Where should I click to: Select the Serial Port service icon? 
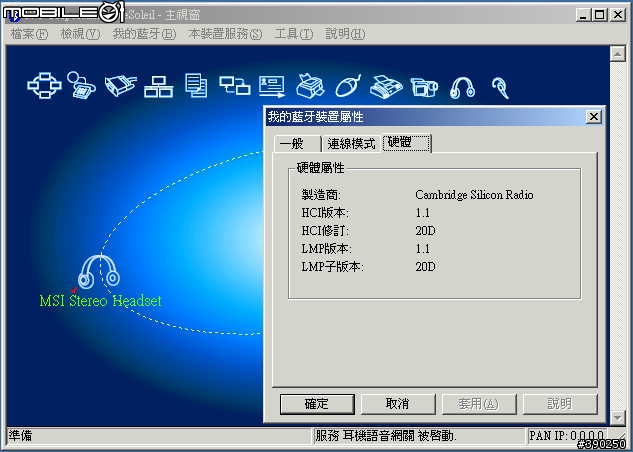120,85
